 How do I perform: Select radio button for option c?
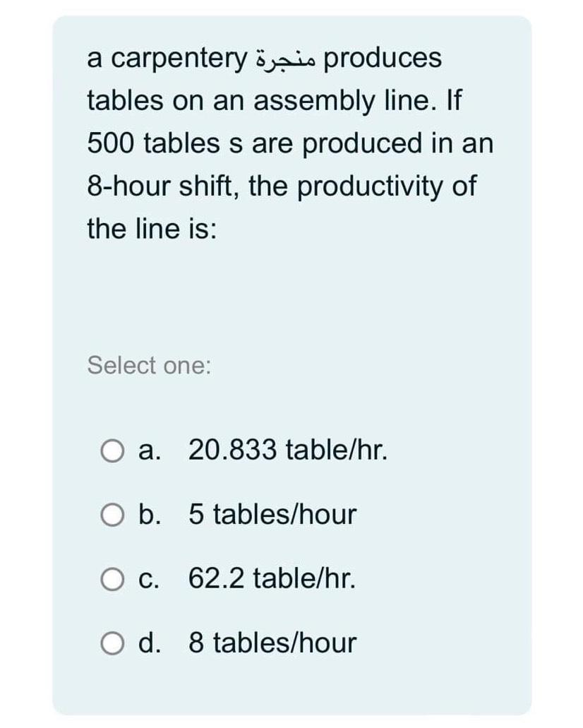click(112, 579)
